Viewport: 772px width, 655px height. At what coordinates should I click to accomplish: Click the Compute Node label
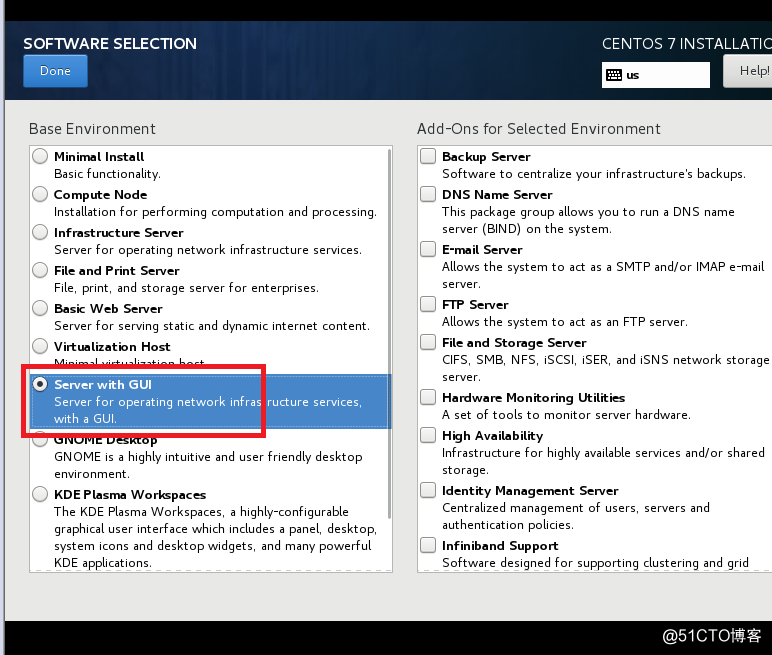[x=100, y=195]
